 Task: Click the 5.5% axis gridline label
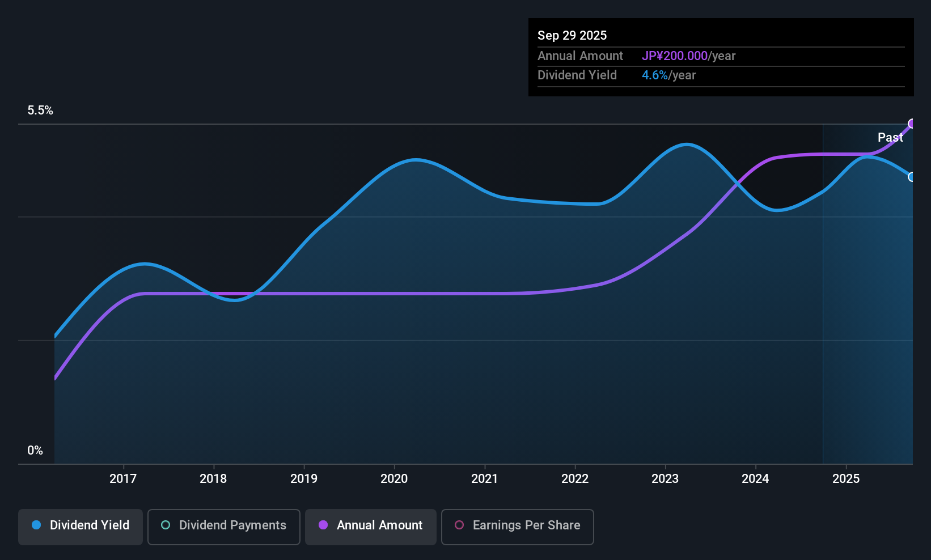click(x=40, y=111)
